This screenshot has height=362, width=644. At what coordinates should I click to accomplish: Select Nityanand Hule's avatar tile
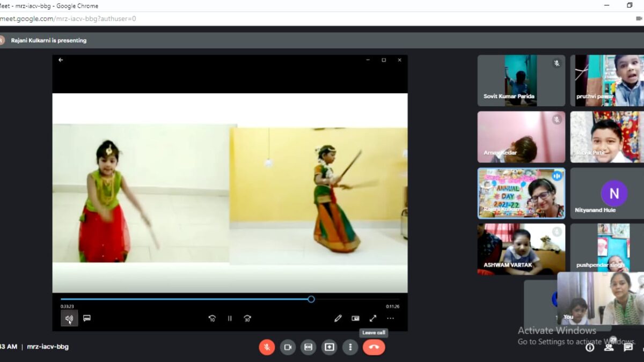click(607, 193)
